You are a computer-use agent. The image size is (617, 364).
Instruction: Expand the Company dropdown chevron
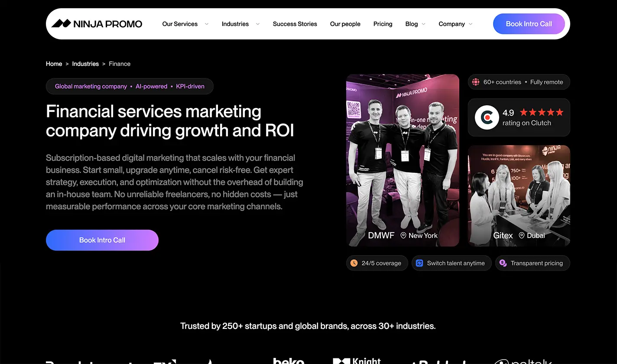coord(471,24)
